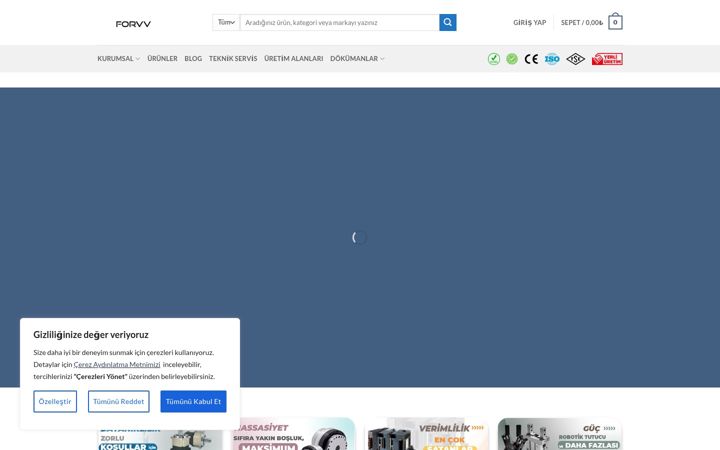Open the HASSASİYET product banner
The width and height of the screenshot is (720, 450).
pos(293,434)
